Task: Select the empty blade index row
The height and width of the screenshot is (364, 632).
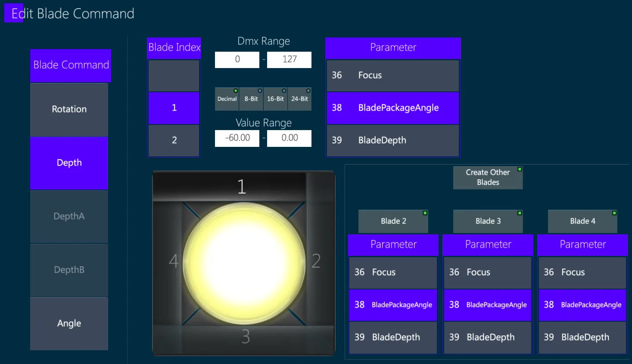Action: tap(174, 75)
